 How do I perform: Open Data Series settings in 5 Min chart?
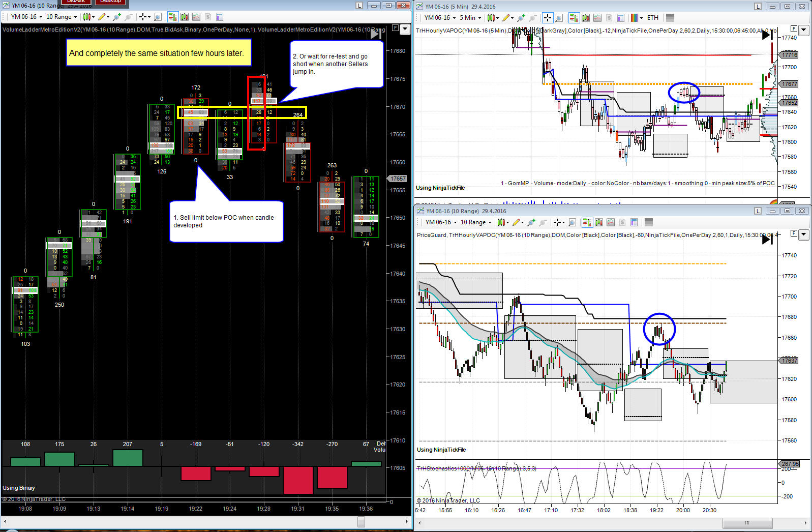click(586, 17)
